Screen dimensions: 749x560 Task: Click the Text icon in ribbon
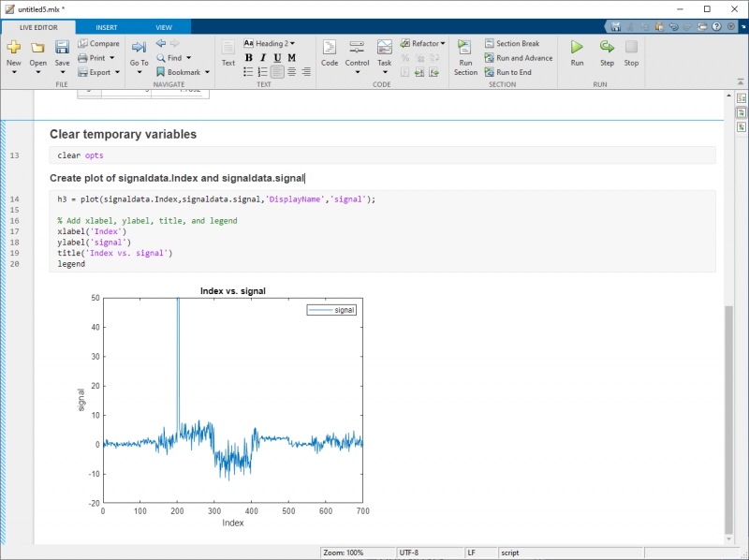[x=228, y=52]
